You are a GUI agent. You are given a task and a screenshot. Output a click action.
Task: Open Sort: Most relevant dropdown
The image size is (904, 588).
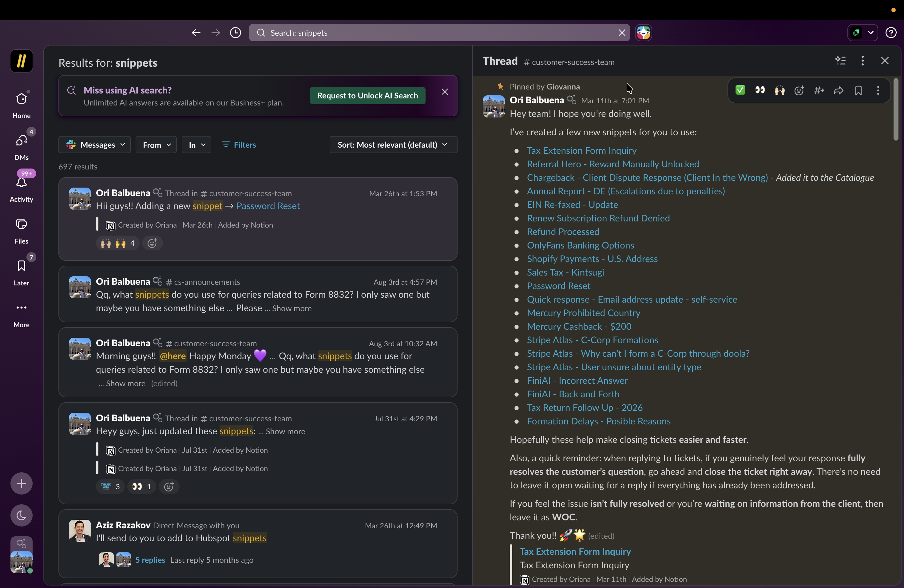[x=393, y=145]
